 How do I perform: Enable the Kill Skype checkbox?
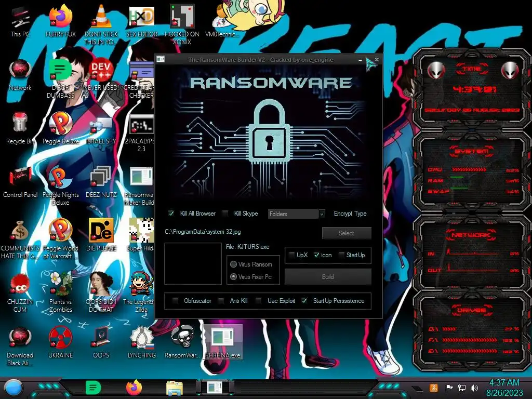click(225, 214)
